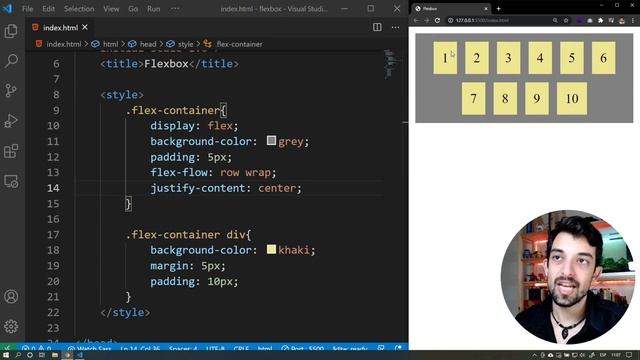Open the Selection menu
The width and height of the screenshot is (640, 360).
point(79,9)
